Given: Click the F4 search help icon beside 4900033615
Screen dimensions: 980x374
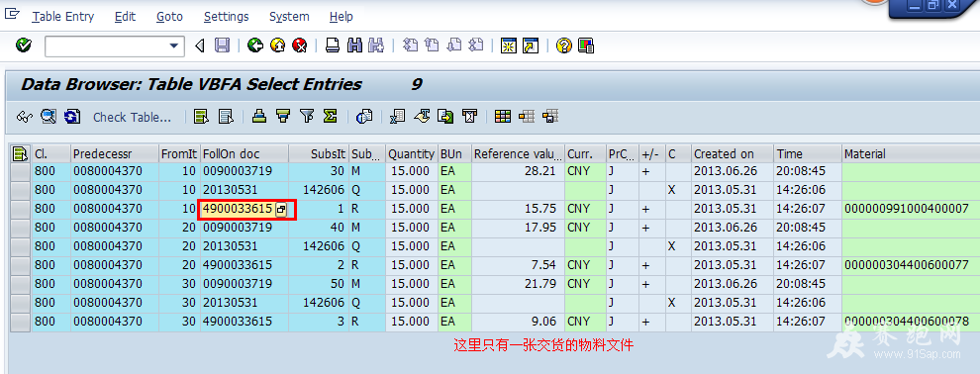Looking at the screenshot, I should 281,210.
